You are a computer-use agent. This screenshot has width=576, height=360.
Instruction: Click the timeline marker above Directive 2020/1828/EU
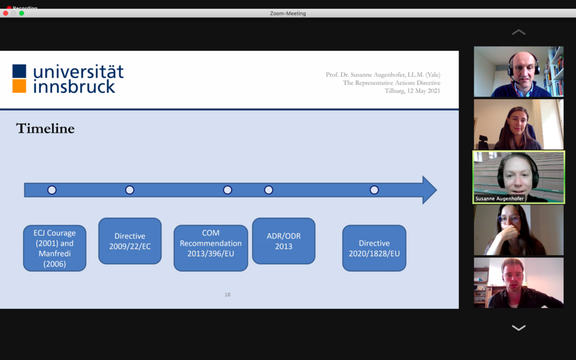coord(374,190)
